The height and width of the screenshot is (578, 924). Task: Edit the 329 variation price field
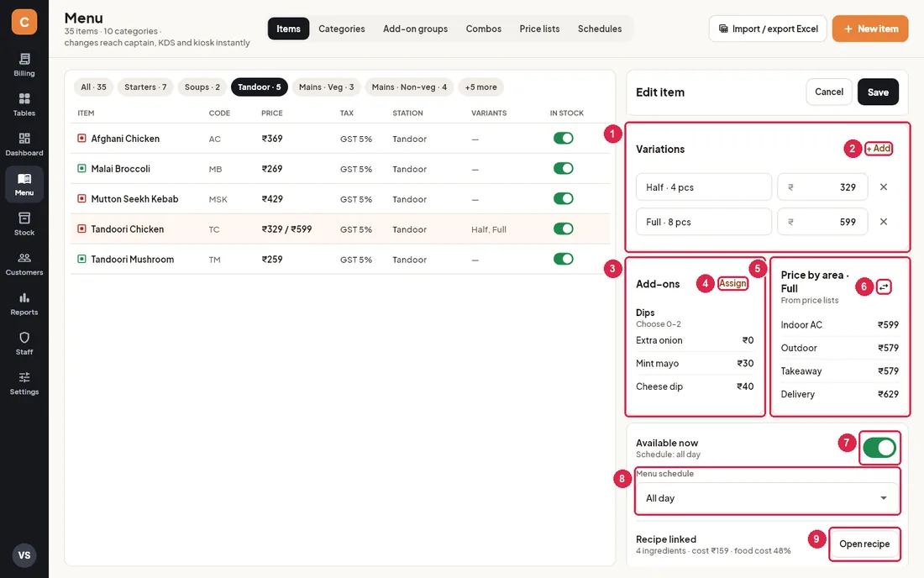pyautogui.click(x=822, y=187)
